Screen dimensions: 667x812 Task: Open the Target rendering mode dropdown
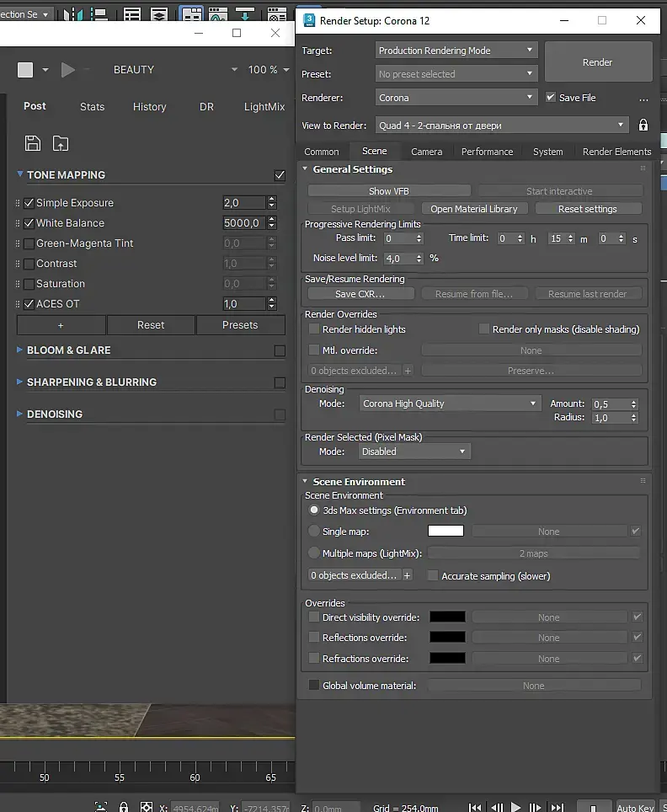456,51
